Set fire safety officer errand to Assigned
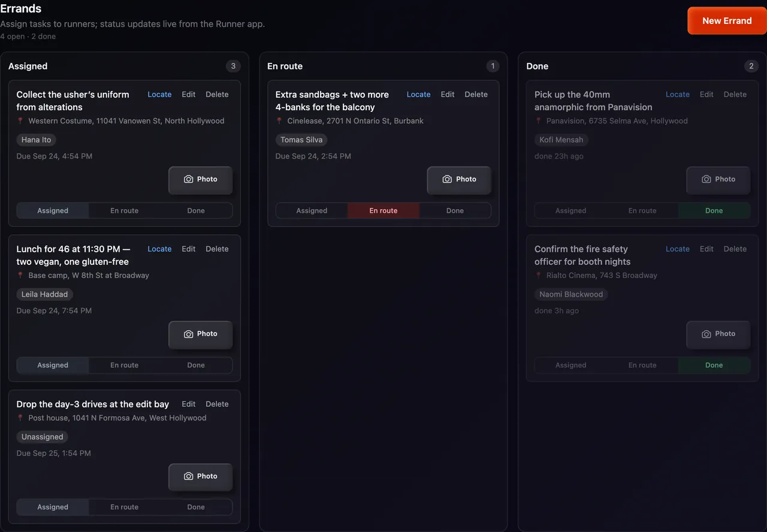The width and height of the screenshot is (767, 532). pos(570,365)
